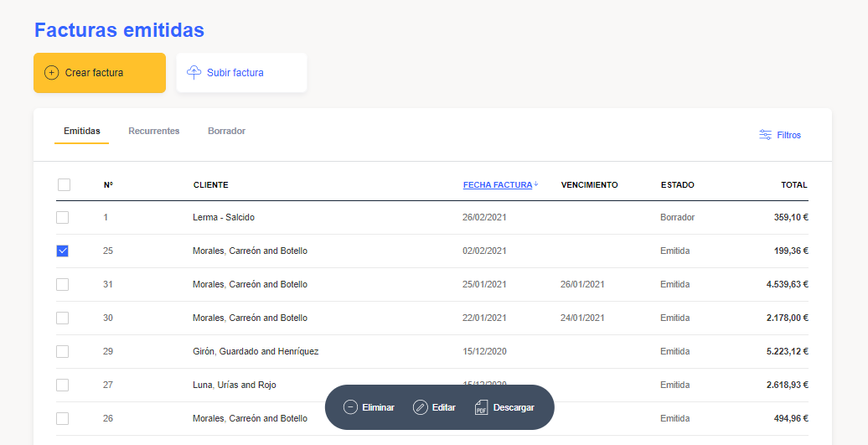Click the plus icon in Crear factura
This screenshot has height=445, width=868.
tap(51, 73)
